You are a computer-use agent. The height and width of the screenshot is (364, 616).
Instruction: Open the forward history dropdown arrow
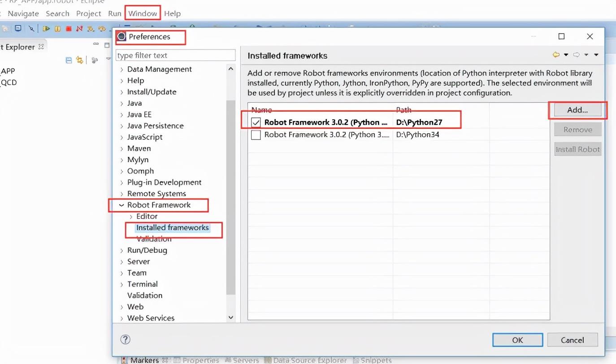pos(586,55)
